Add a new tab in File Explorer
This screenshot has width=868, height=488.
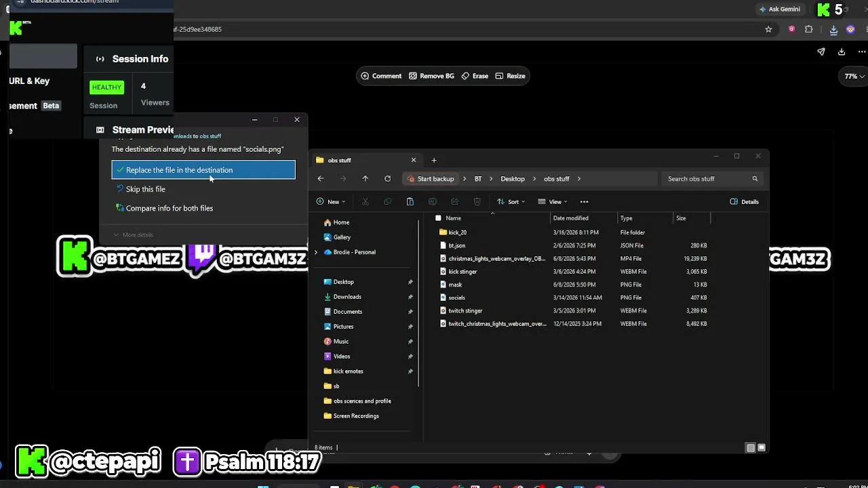tap(434, 161)
